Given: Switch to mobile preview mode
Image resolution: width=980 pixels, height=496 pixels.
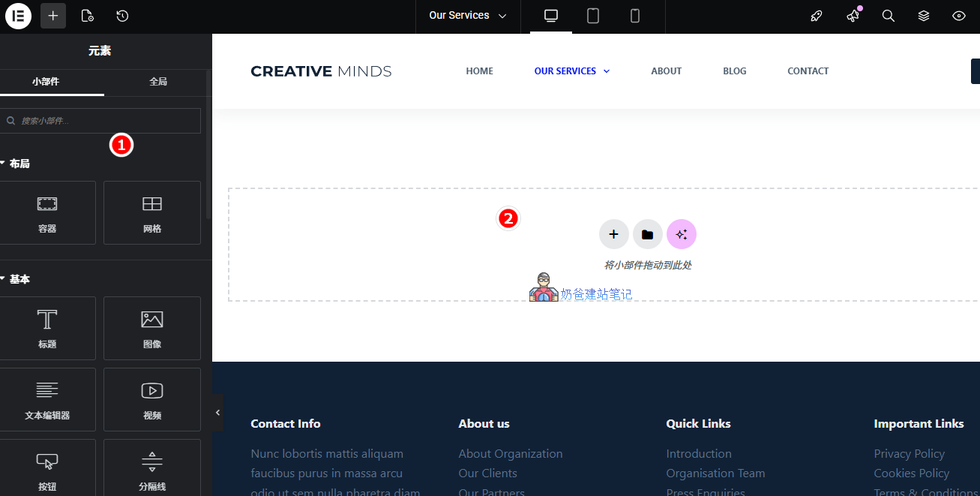Looking at the screenshot, I should pyautogui.click(x=634, y=16).
